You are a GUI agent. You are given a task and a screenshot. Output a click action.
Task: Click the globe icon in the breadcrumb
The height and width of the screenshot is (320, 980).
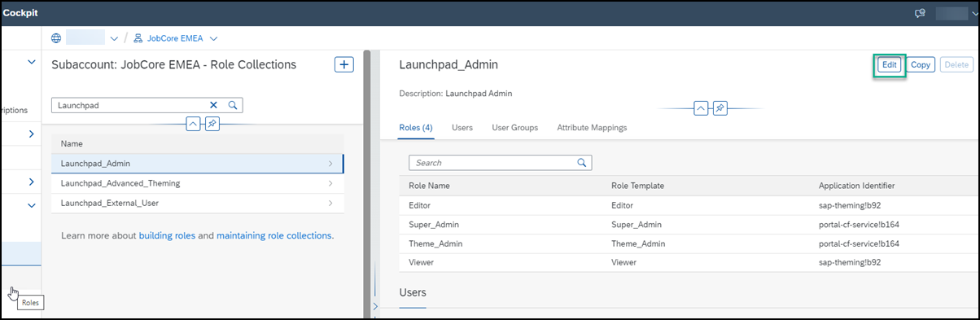click(x=56, y=38)
